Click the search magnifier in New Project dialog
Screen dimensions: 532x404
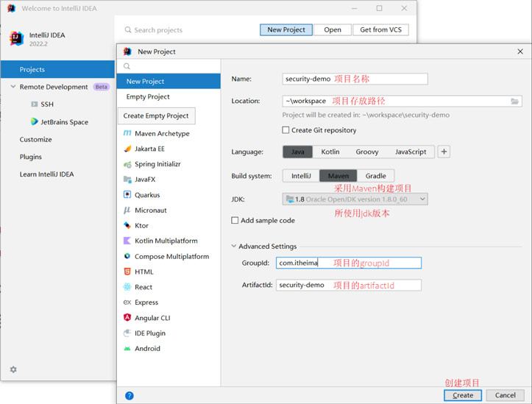pyautogui.click(x=127, y=66)
